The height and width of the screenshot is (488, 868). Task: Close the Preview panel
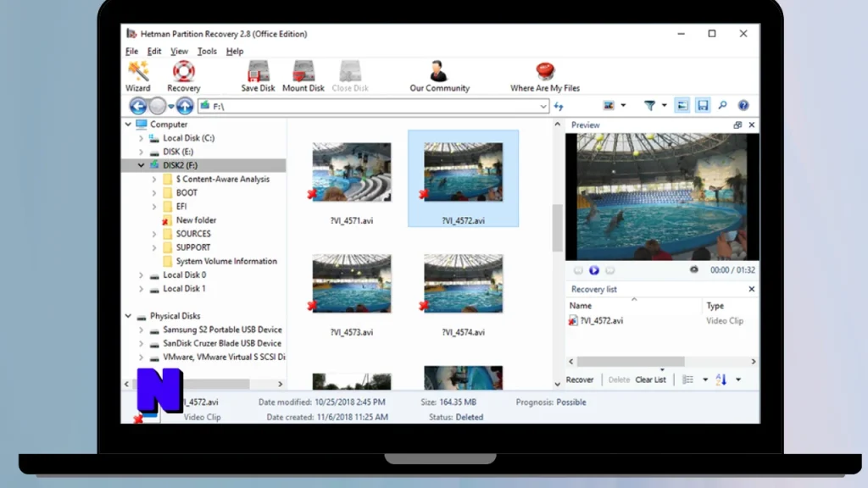[752, 125]
